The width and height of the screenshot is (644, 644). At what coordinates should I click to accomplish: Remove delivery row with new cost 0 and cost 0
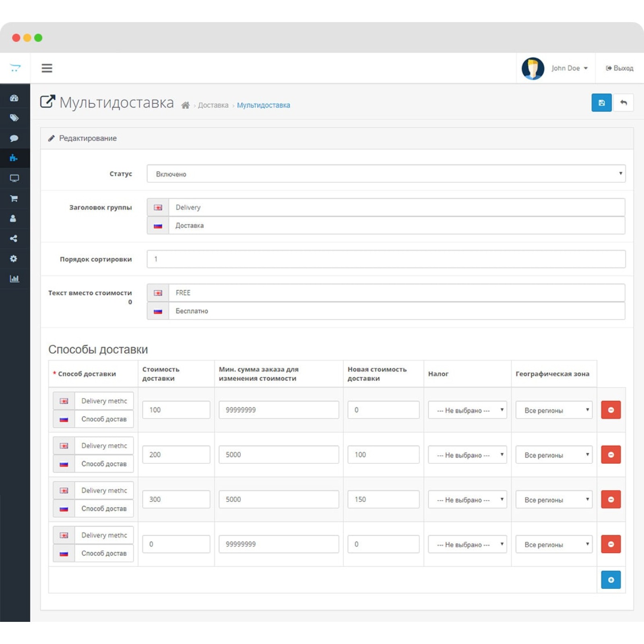(x=611, y=544)
